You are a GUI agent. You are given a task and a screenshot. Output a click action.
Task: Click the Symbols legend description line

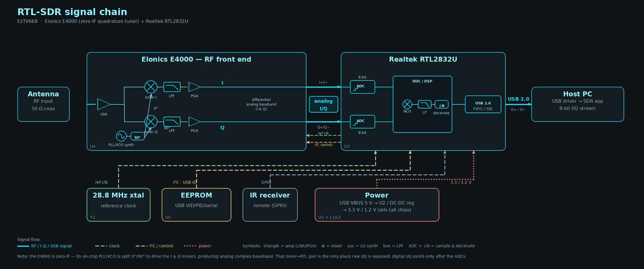pyautogui.click(x=359, y=246)
